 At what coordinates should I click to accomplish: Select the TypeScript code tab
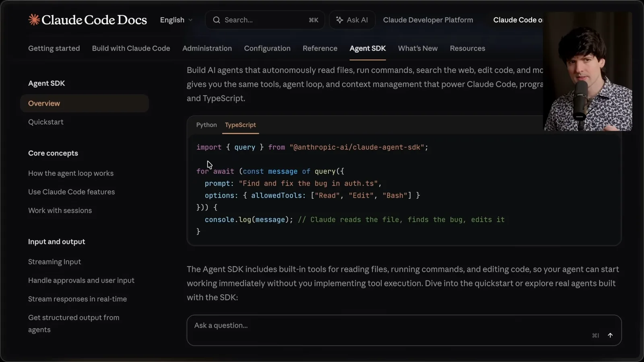click(x=240, y=125)
